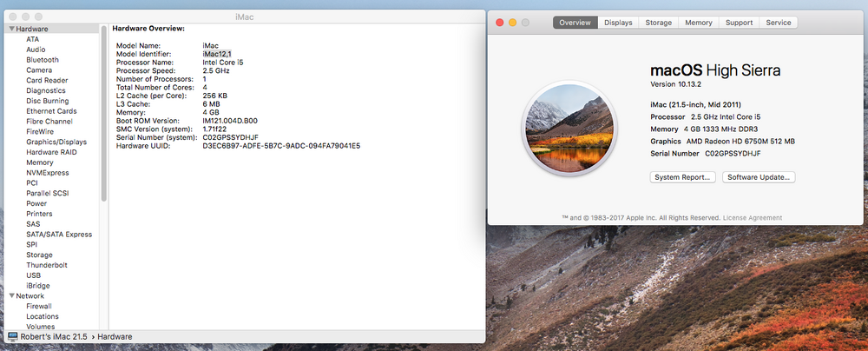Click the highlighted iMac12,1 model identifier
The width and height of the screenshot is (868, 351).
(217, 54)
